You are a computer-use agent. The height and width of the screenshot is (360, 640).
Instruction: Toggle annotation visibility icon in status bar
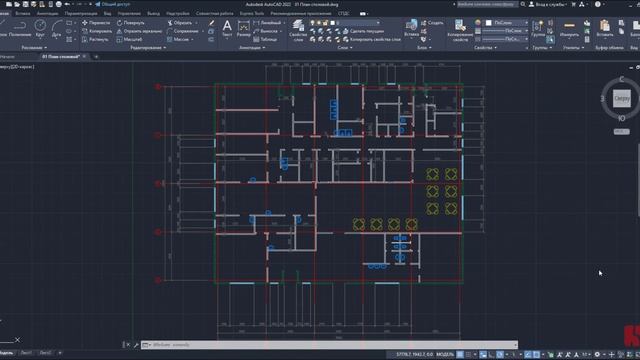pyautogui.click(x=560, y=354)
